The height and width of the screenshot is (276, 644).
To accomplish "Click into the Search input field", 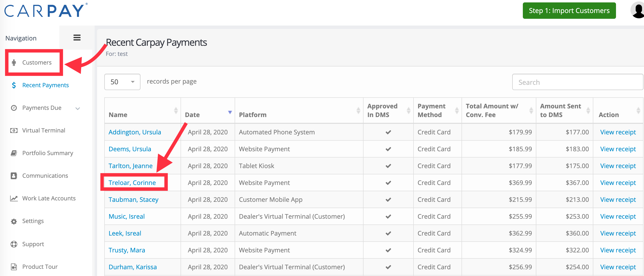I will (577, 82).
